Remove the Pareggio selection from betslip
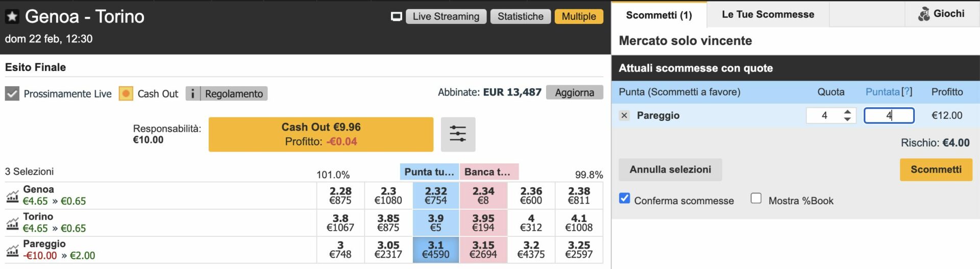This screenshot has width=980, height=269. pyautogui.click(x=624, y=115)
